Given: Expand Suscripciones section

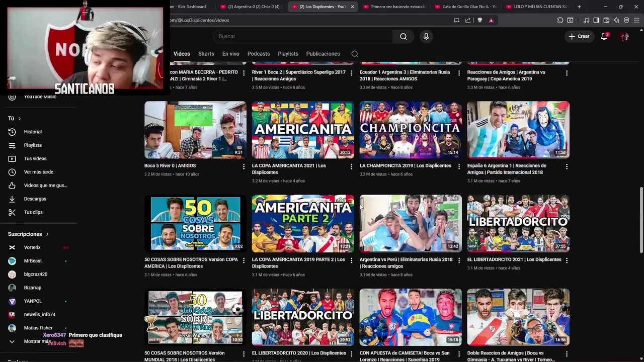Looking at the screenshot, I should pos(28,234).
